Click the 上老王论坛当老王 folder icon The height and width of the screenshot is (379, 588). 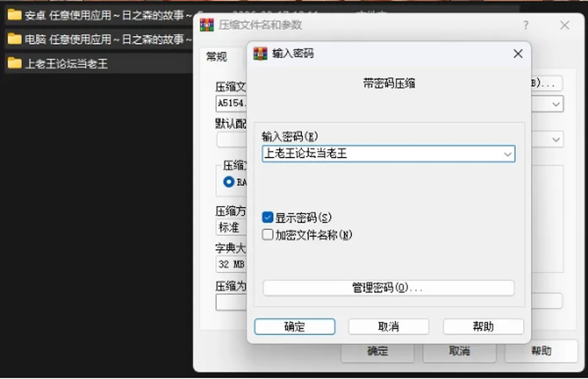click(15, 63)
